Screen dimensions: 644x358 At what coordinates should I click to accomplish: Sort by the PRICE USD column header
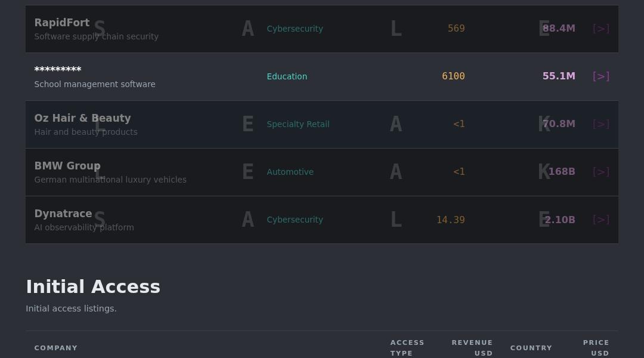(x=596, y=348)
